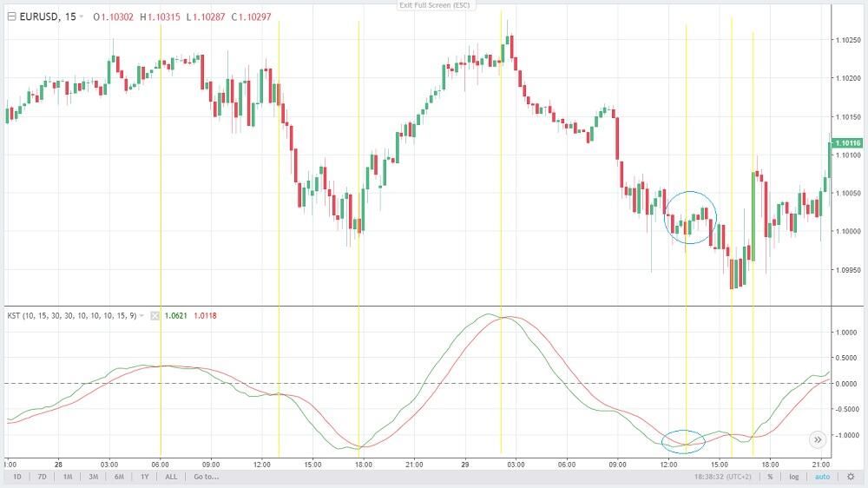This screenshot has height=488, width=868.
Task: Click the blue ellipse on KST crossover
Action: [683, 441]
